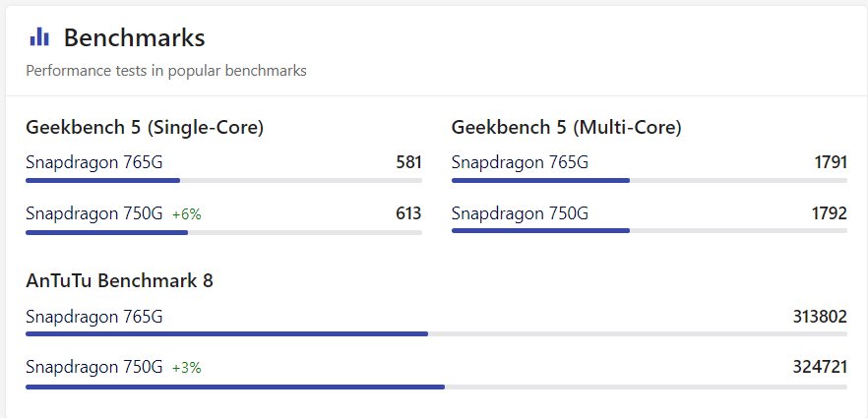
Task: Select Snapdragon 750G under AnTuTu Benchmark
Action: 94,367
